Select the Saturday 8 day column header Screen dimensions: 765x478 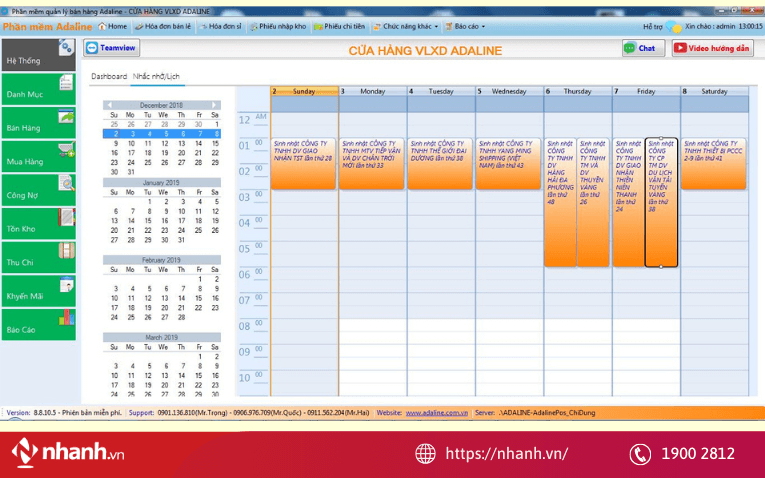(x=714, y=91)
